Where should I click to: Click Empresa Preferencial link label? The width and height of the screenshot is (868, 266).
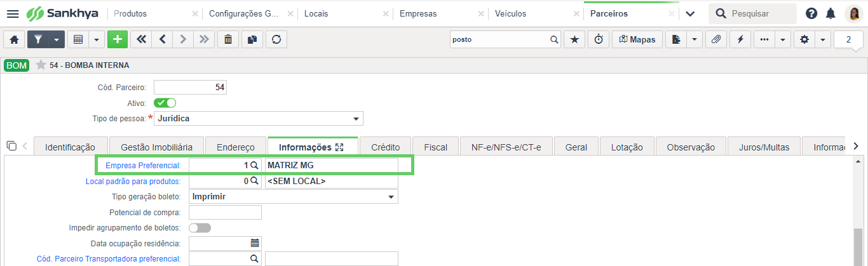(143, 165)
